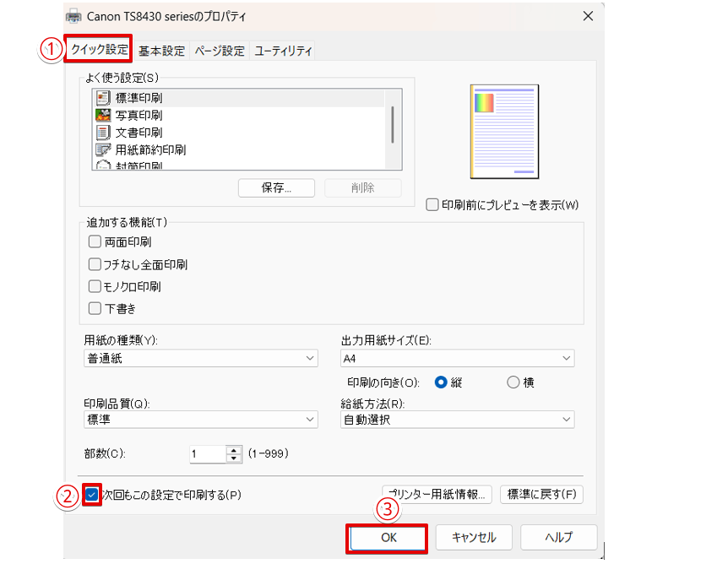Switch to the ページ設定 tab
This screenshot has width=728, height=564.
222,50
